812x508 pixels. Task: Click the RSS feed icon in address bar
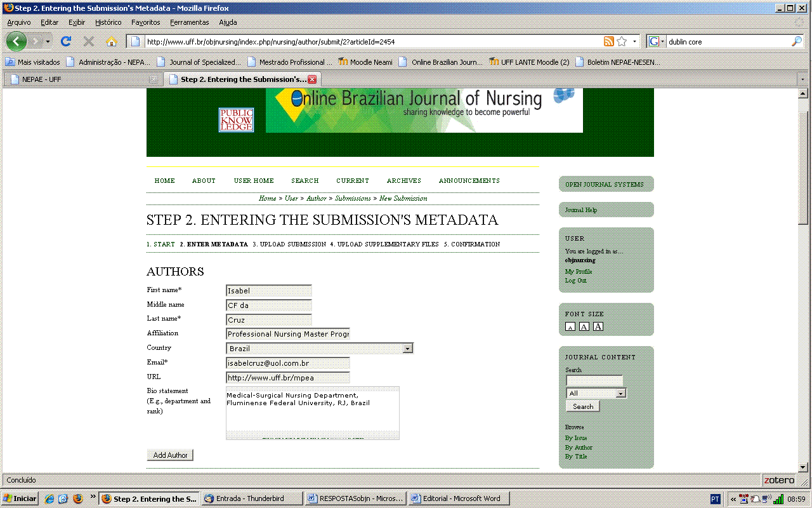pos(608,41)
